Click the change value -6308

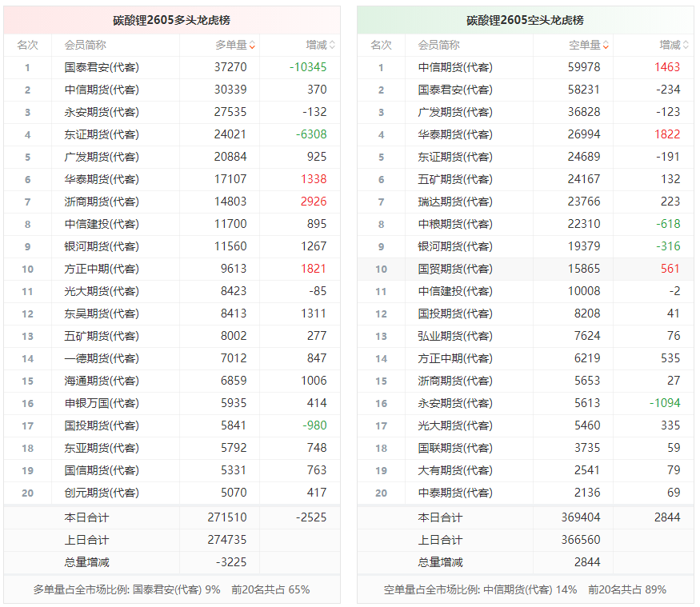click(x=311, y=134)
